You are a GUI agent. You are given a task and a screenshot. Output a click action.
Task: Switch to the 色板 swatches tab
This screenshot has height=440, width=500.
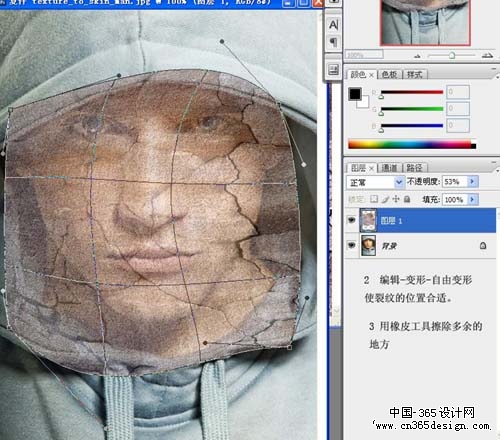point(389,74)
